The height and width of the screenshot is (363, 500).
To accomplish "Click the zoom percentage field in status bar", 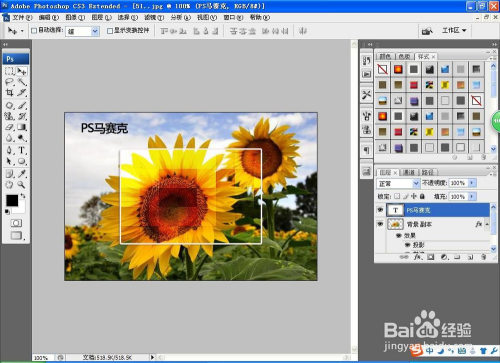I will coord(42,357).
